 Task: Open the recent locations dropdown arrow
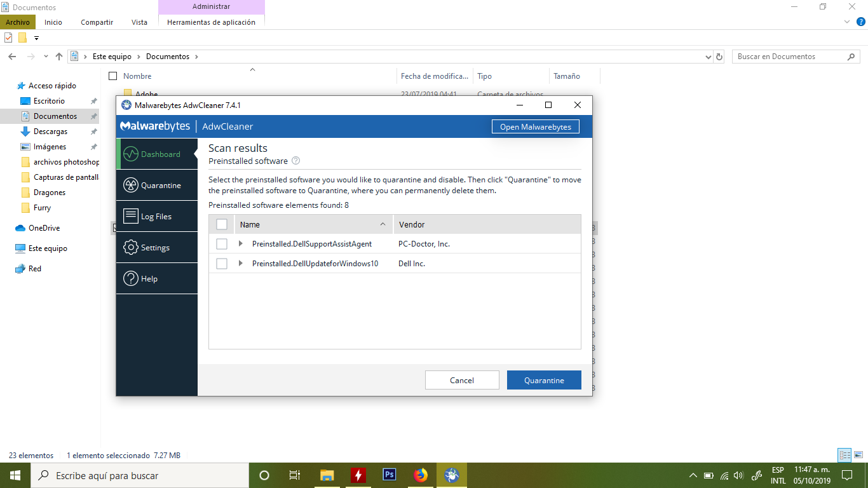point(46,57)
